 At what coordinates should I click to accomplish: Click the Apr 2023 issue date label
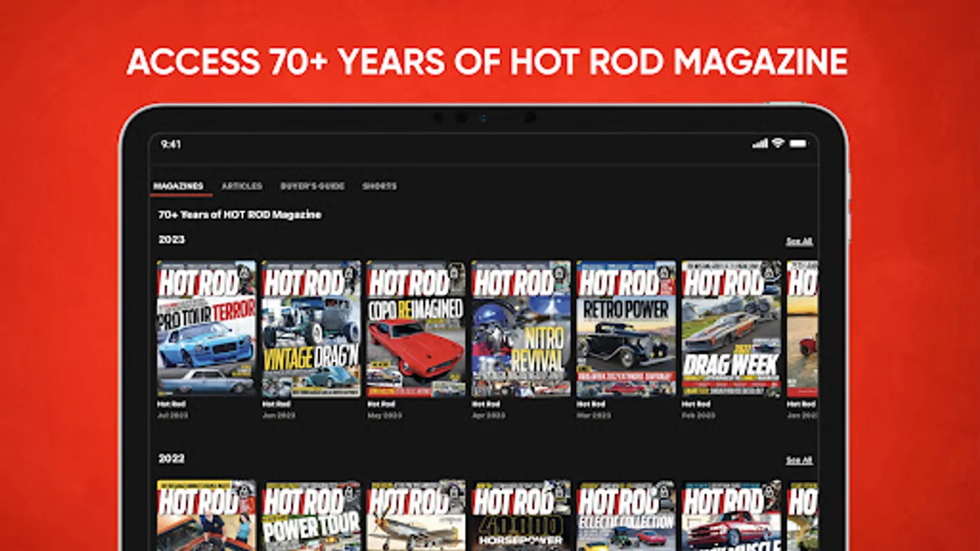[489, 415]
